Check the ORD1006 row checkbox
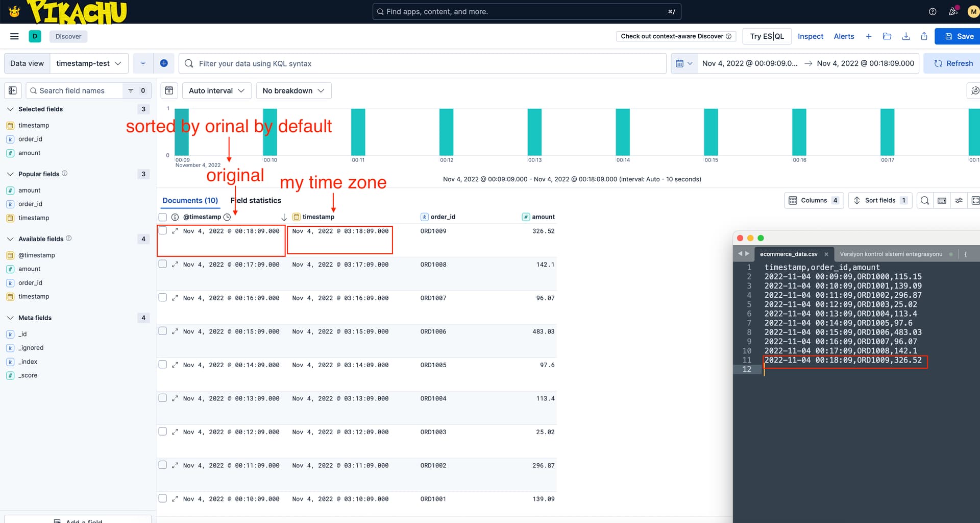Viewport: 980px width, 523px height. pyautogui.click(x=163, y=331)
